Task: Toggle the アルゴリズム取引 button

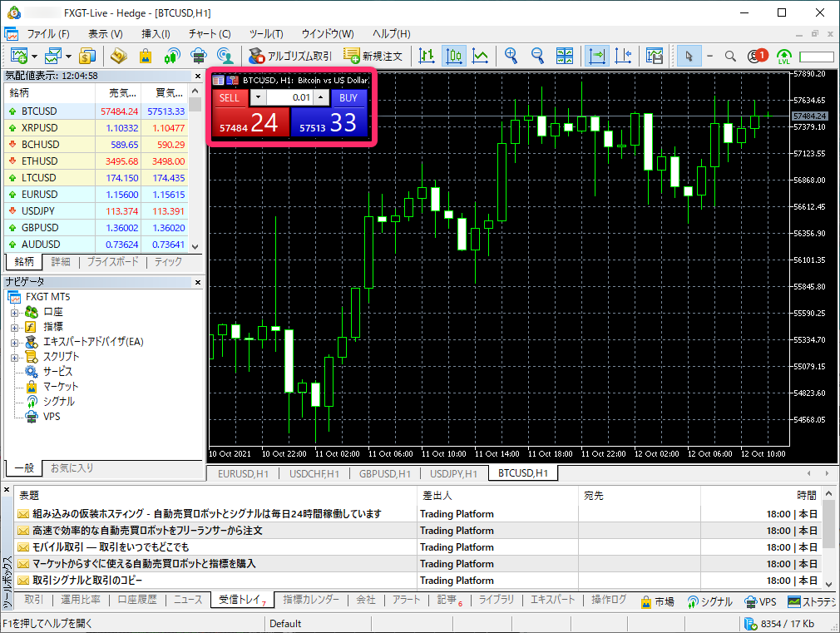Action: tap(289, 56)
